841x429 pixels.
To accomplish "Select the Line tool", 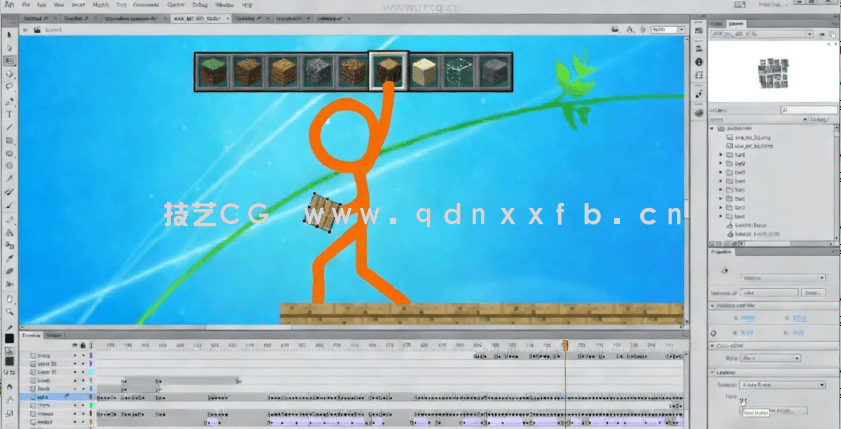I will pyautogui.click(x=9, y=127).
